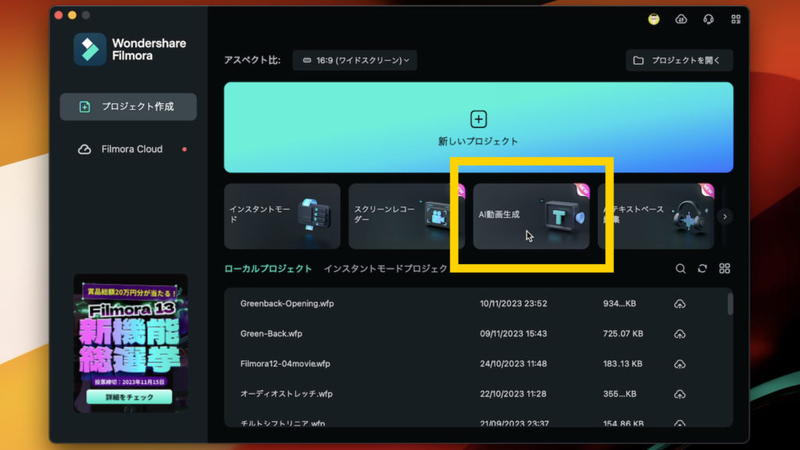800x450 pixels.
Task: Click file size 725.07 KB
Action: pyautogui.click(x=623, y=334)
